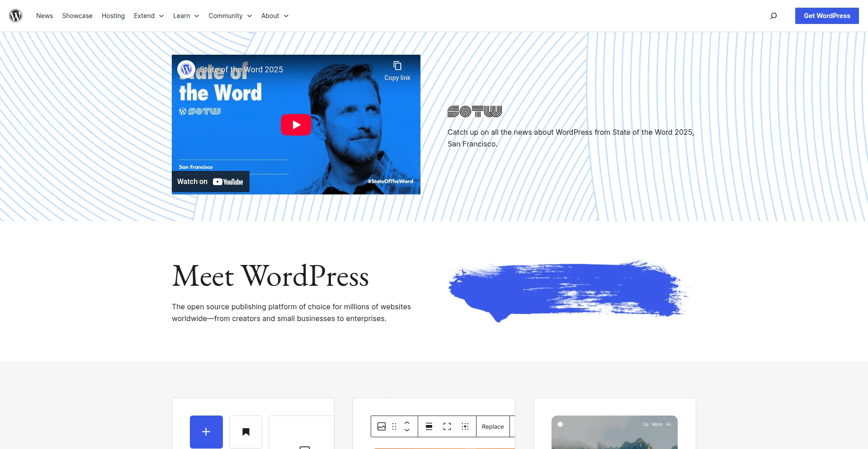Expand the Learn dropdown menu
Viewport: 868px width, 449px height.
click(x=186, y=16)
